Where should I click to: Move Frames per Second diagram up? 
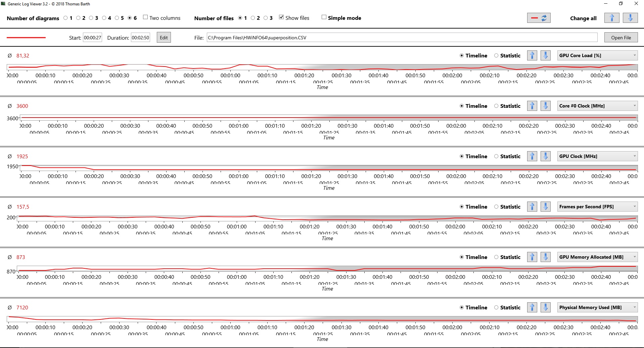pyautogui.click(x=532, y=207)
